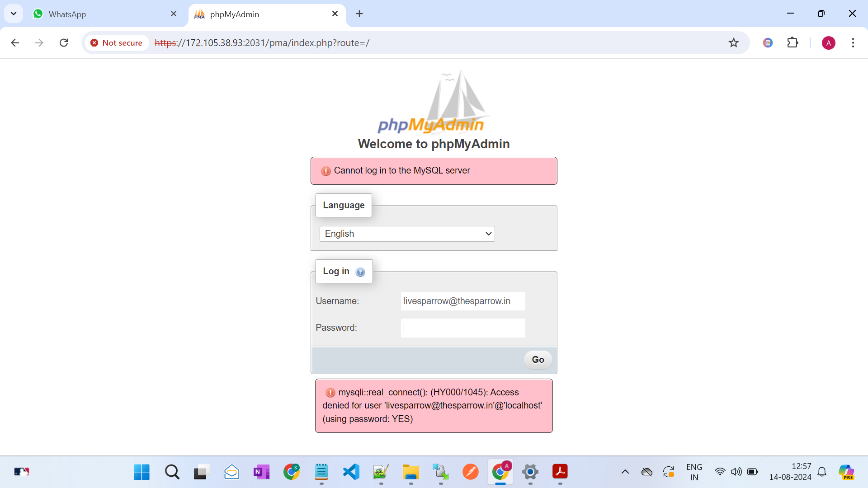Image resolution: width=868 pixels, height=488 pixels.
Task: Close the WhatsApp tab
Action: 174,14
